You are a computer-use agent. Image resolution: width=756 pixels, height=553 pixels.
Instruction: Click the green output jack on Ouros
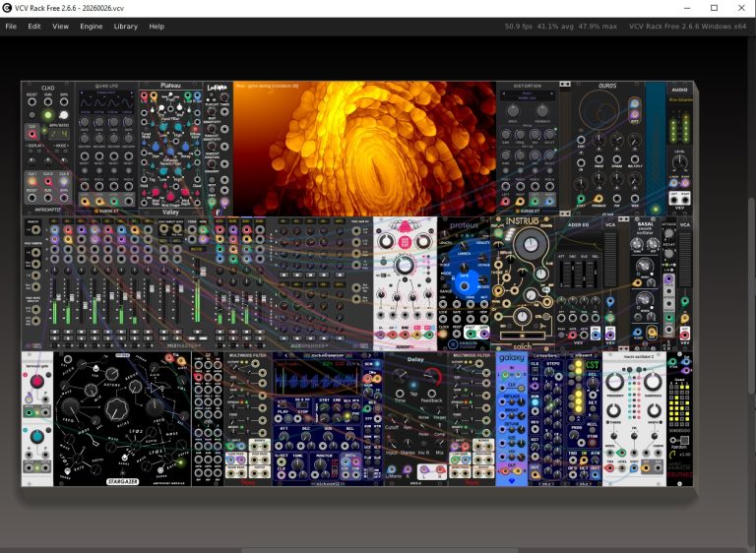(581, 199)
